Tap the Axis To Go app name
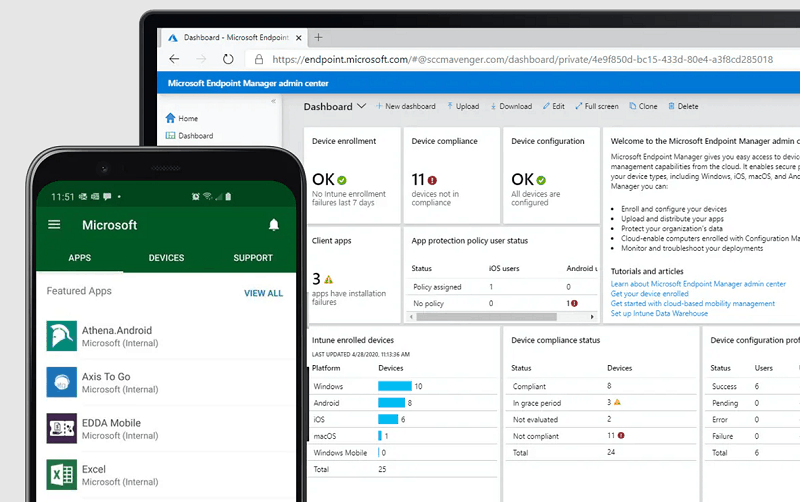 tap(106, 376)
